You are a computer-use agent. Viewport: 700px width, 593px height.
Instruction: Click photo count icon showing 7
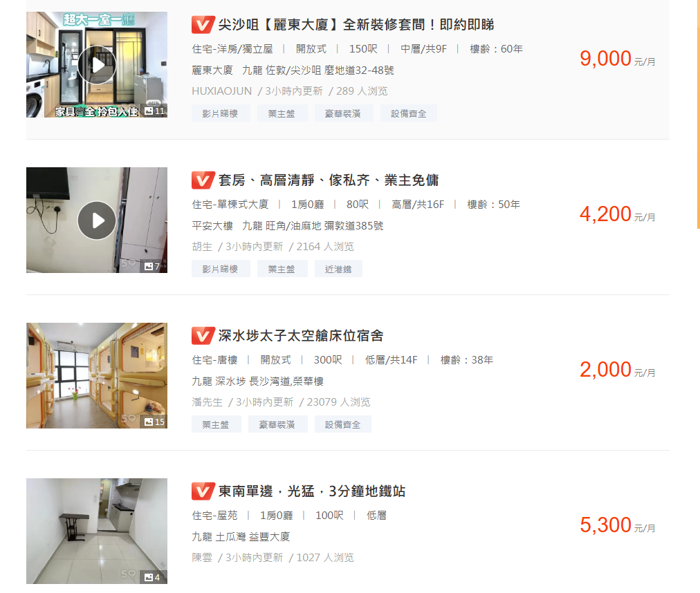[x=152, y=266]
